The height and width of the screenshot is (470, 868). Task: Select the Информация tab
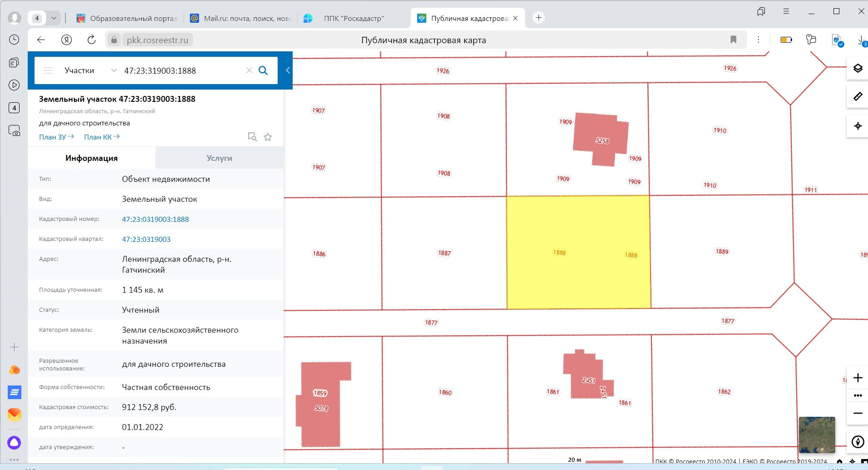(x=91, y=158)
